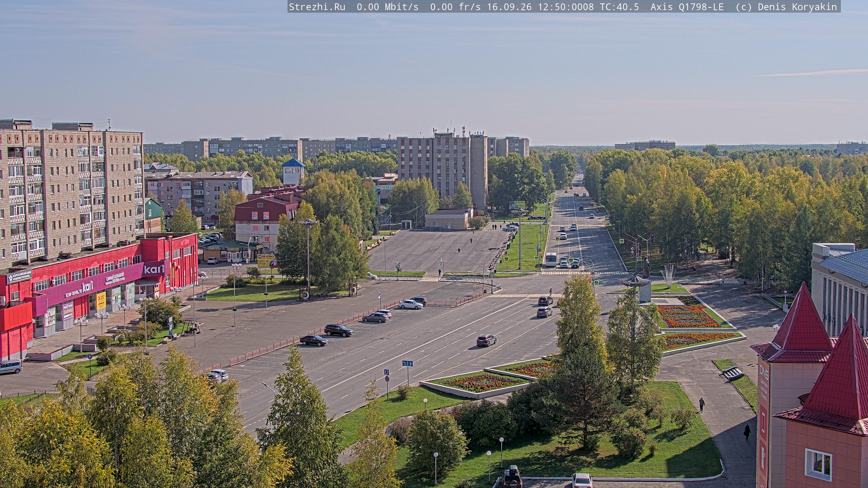The image size is (868, 488).
Task: Click the dark SUV driving on the road
Action: coord(486,340)
